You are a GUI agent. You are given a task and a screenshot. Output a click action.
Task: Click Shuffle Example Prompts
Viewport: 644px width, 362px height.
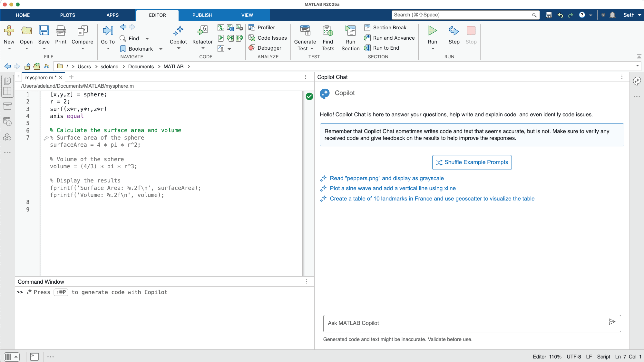tap(472, 162)
